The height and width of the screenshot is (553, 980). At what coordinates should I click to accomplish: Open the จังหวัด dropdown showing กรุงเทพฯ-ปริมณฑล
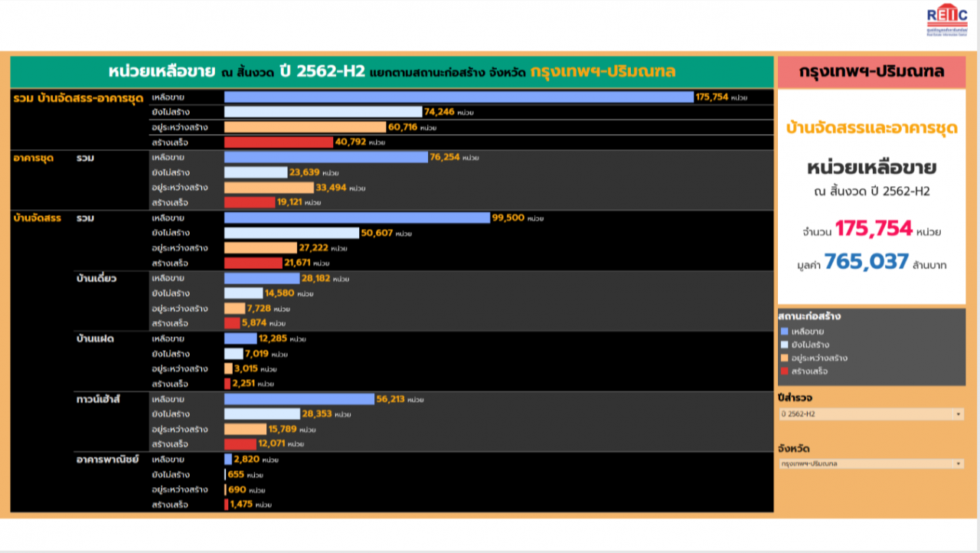871,464
